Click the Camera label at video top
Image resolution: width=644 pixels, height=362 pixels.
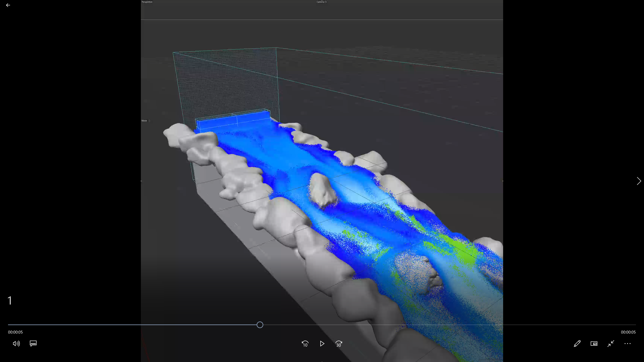pyautogui.click(x=320, y=2)
